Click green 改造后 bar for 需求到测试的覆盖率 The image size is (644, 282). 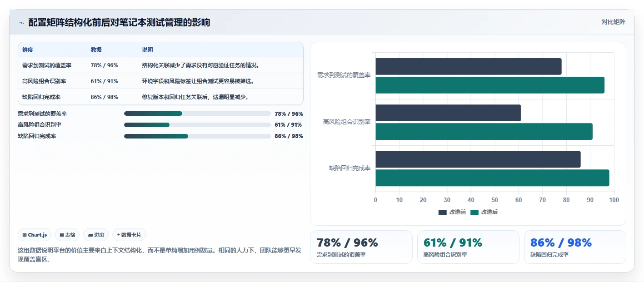(490, 85)
